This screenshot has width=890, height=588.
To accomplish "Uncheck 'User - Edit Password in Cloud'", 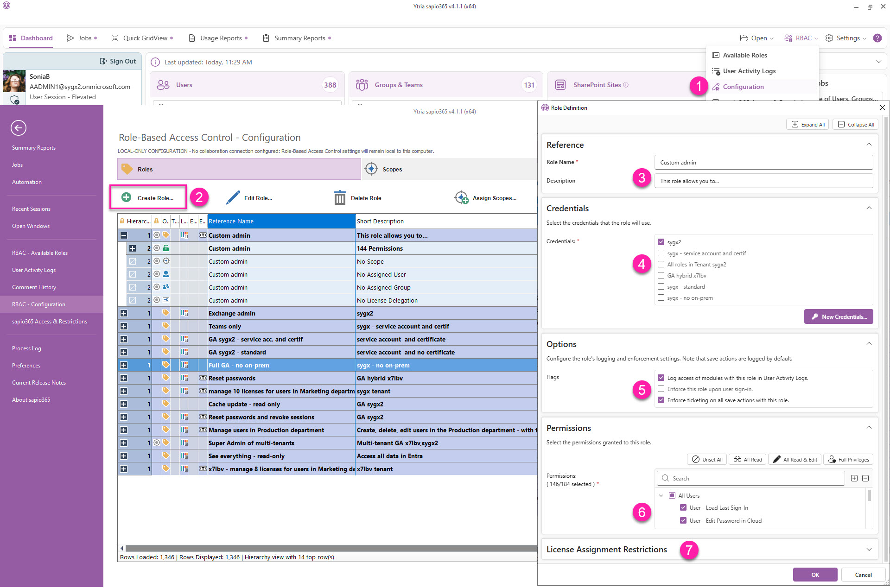I will coord(683,520).
